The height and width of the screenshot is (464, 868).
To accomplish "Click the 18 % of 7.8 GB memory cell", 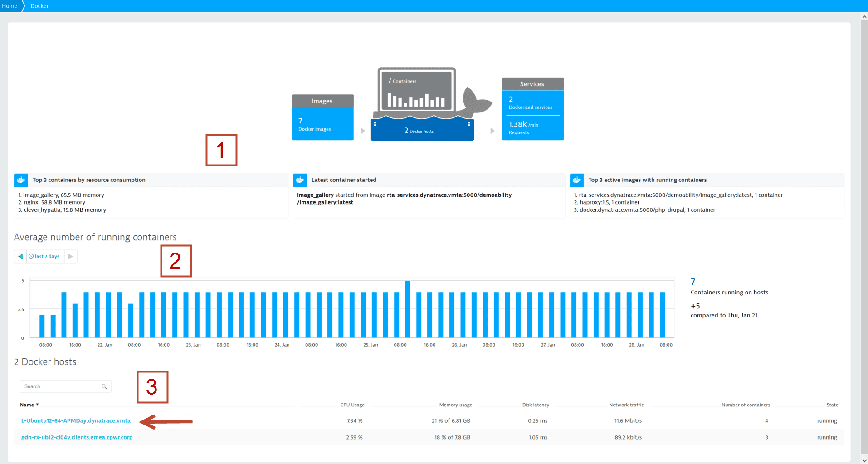I will tap(452, 437).
